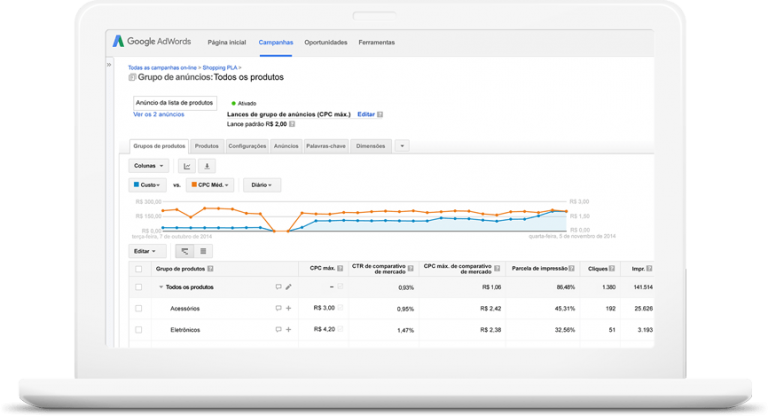This screenshot has height=416, width=768.
Task: Toggle the chart view icon
Action: click(x=187, y=166)
